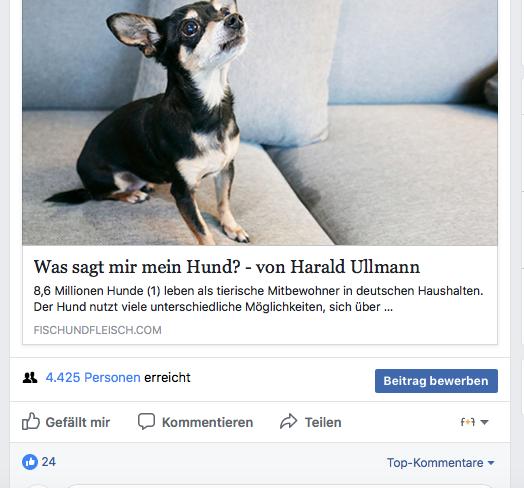Open the FISCHUNDFLEISCH.COM source link
This screenshot has height=488, width=524.
[x=98, y=330]
